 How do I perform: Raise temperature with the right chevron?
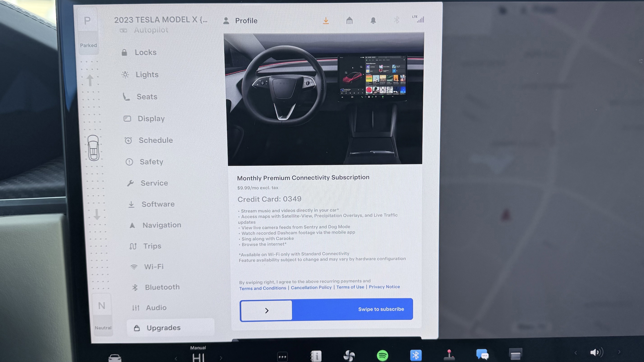coord(221,358)
